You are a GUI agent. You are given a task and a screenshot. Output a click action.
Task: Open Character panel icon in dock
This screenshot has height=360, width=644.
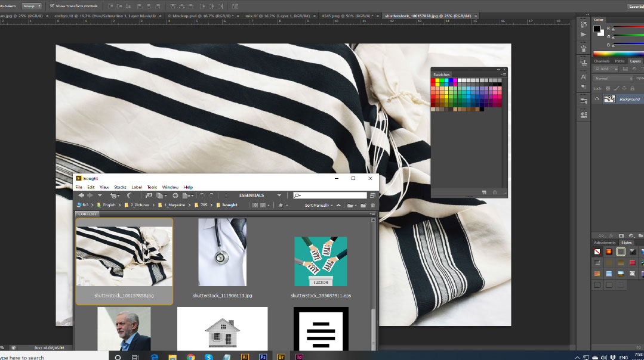tap(584, 77)
